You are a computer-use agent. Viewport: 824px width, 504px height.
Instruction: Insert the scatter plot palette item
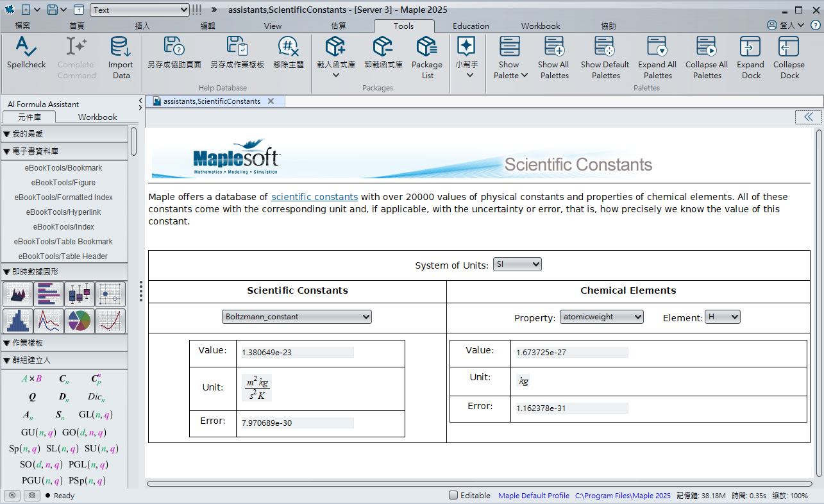point(110,294)
